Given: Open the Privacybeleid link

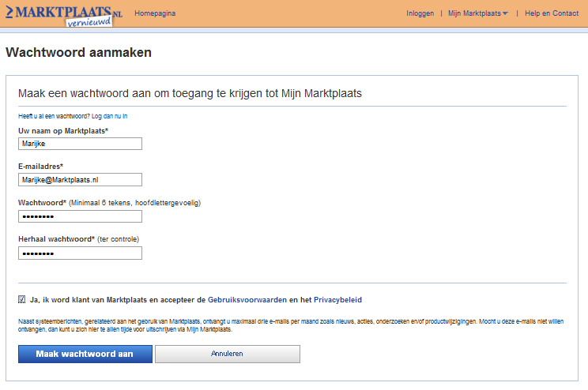Looking at the screenshot, I should 338,300.
